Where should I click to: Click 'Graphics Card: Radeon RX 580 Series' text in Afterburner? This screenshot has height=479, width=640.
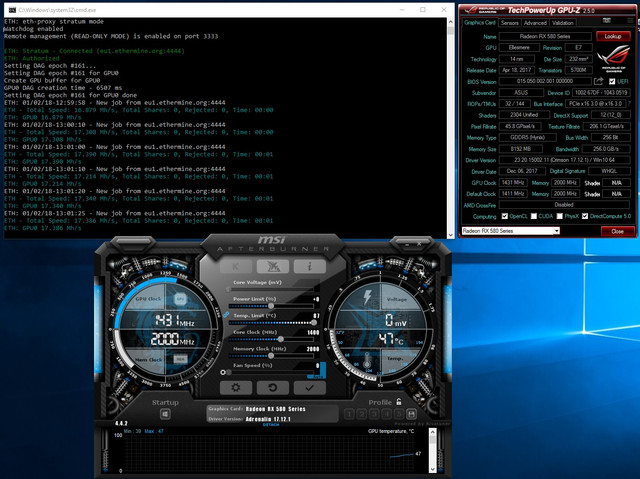tap(257, 409)
